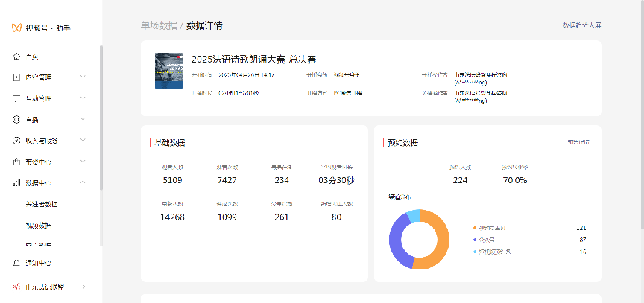The image size is (644, 303).
Task: Click the 带货中心 shopping bag icon
Action: click(x=16, y=162)
